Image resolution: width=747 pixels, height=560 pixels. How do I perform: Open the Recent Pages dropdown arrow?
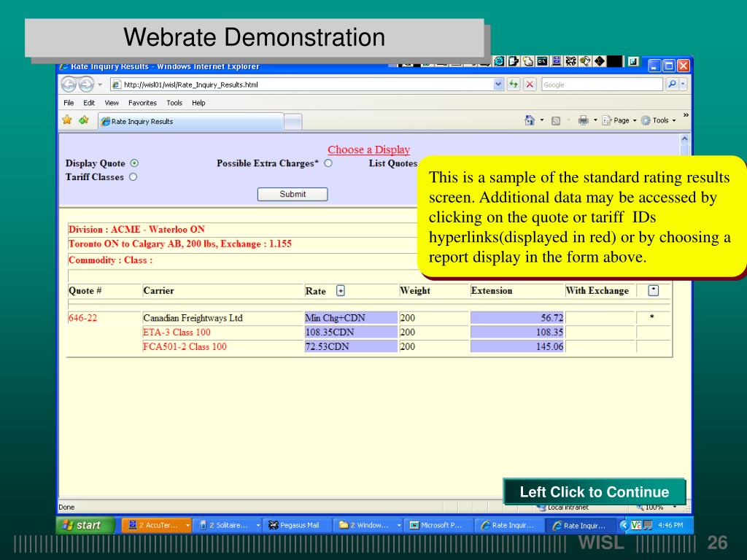point(100,85)
